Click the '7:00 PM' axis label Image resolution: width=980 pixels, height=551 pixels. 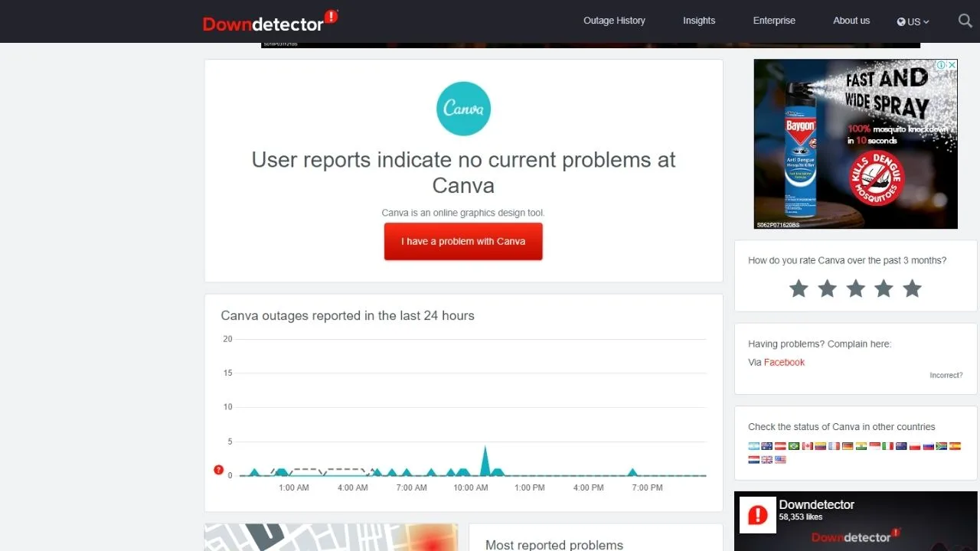[x=647, y=487]
